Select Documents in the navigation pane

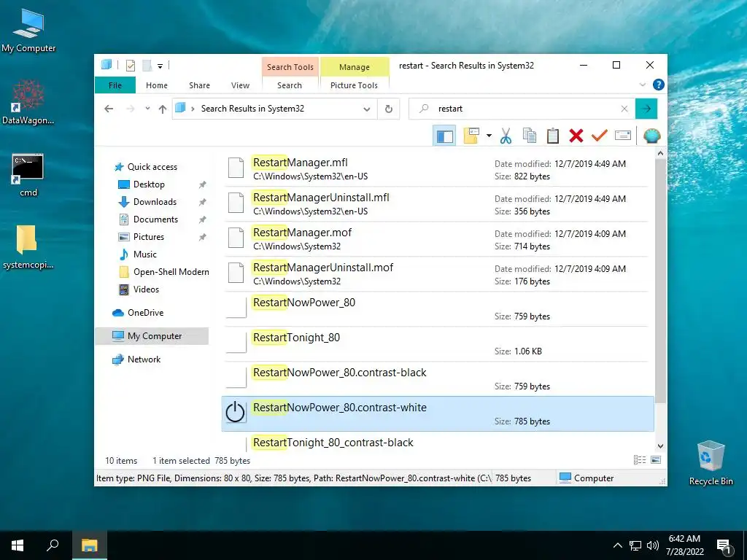click(155, 219)
